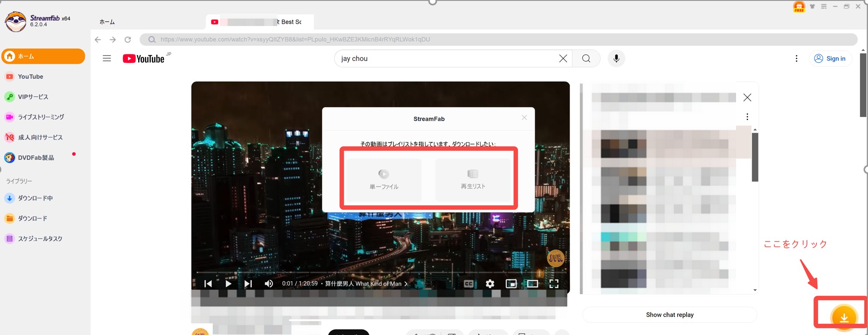Open the playlist panel three-dot menu
The width and height of the screenshot is (868, 335).
point(747,117)
